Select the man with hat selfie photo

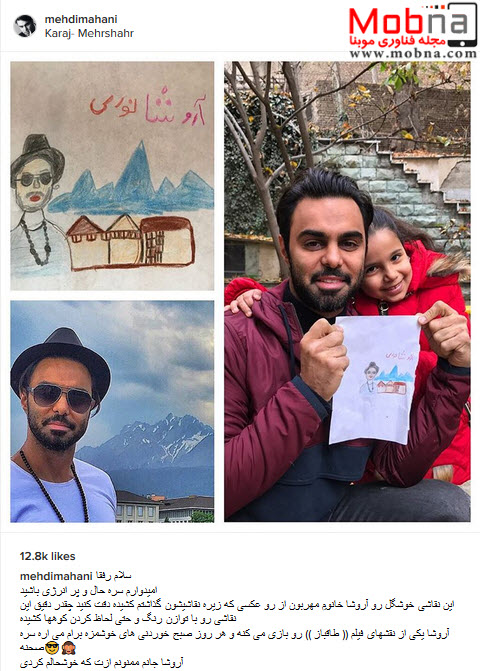112,411
